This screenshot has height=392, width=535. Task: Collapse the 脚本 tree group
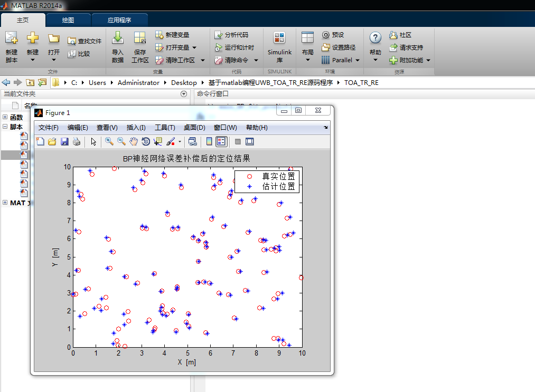5,127
